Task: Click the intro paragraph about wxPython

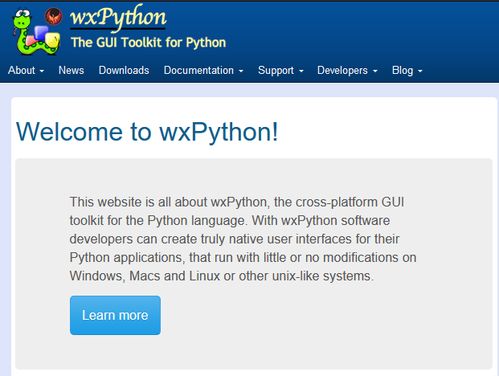Action: click(x=243, y=239)
